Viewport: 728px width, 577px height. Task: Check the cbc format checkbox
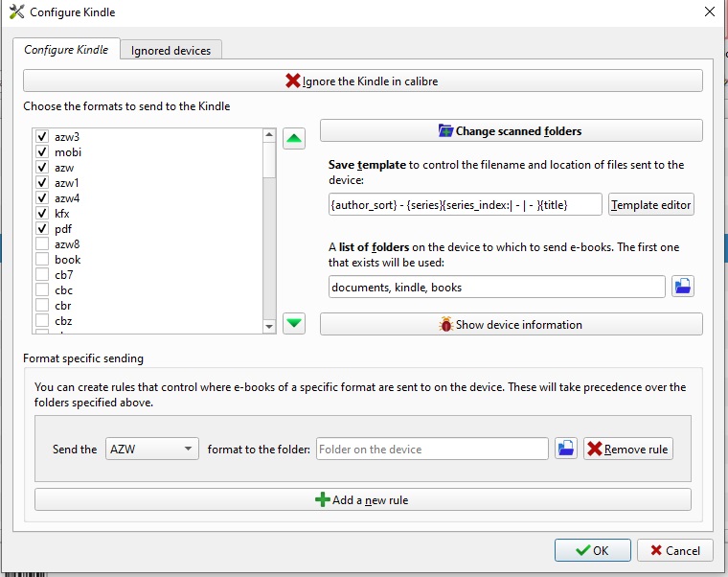tap(42, 289)
